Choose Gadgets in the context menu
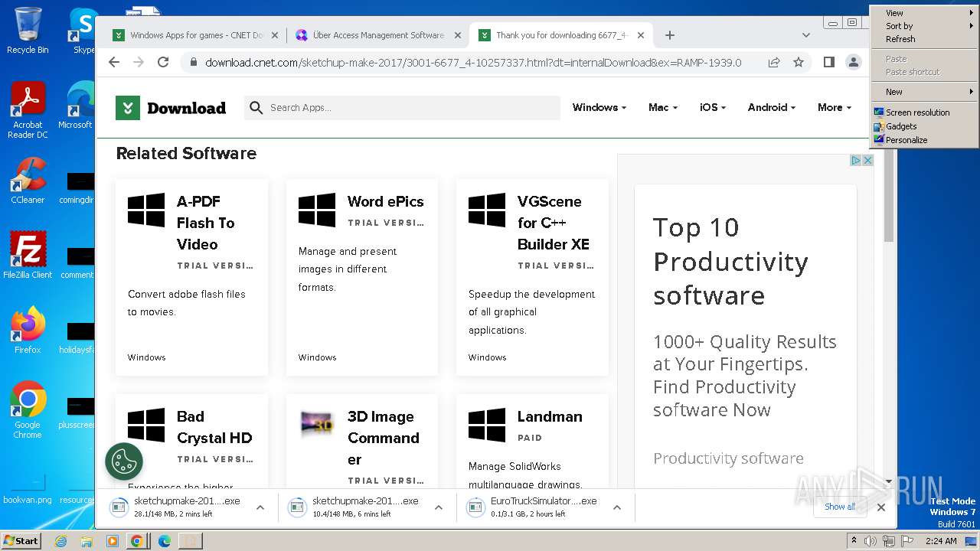The width and height of the screenshot is (980, 551). tap(924, 126)
